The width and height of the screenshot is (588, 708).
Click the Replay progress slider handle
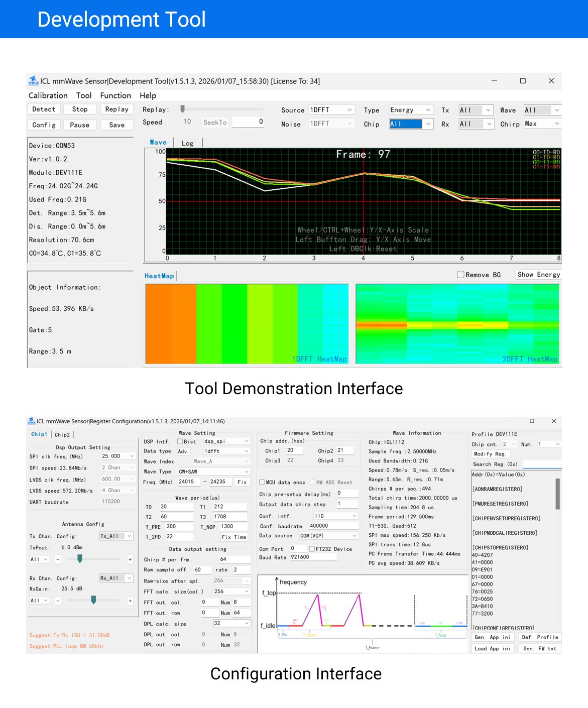click(x=183, y=109)
